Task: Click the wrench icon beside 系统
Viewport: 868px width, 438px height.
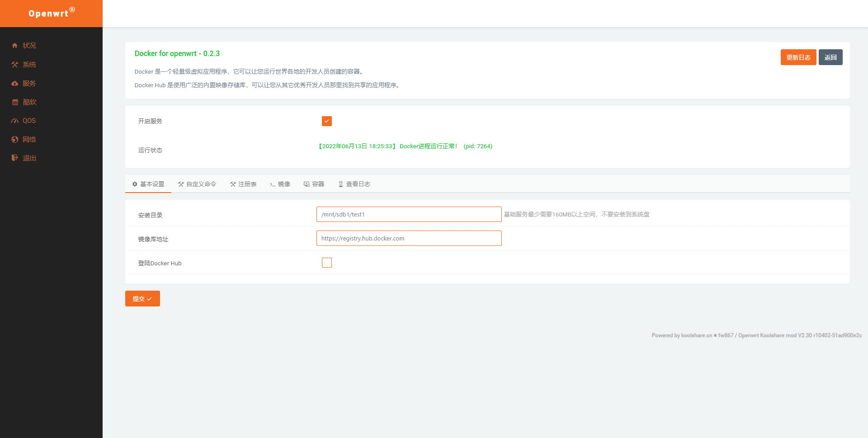Action: pos(15,65)
